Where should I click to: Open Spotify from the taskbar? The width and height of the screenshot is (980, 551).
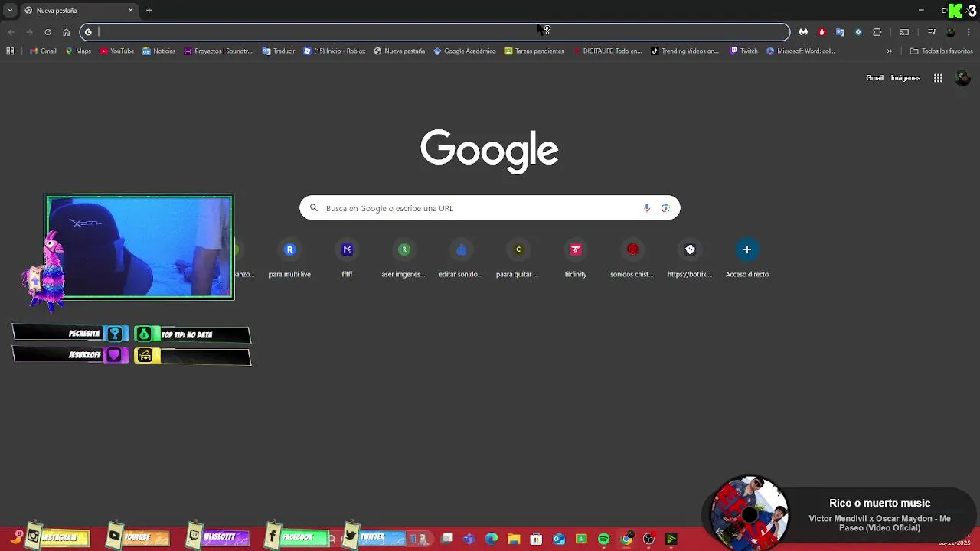(604, 539)
